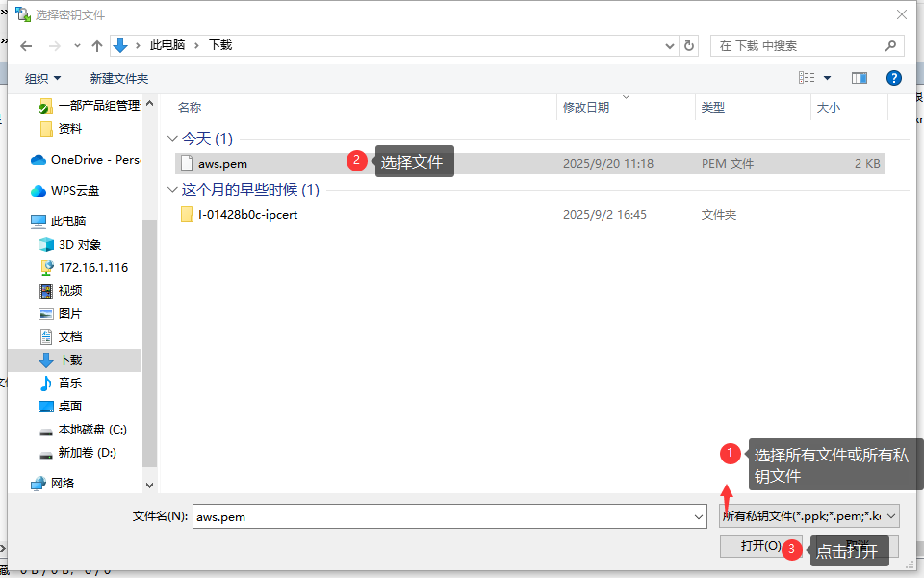Collapse the 这个月的早些时候 group
Image resolution: width=924 pixels, height=578 pixels.
click(x=172, y=190)
